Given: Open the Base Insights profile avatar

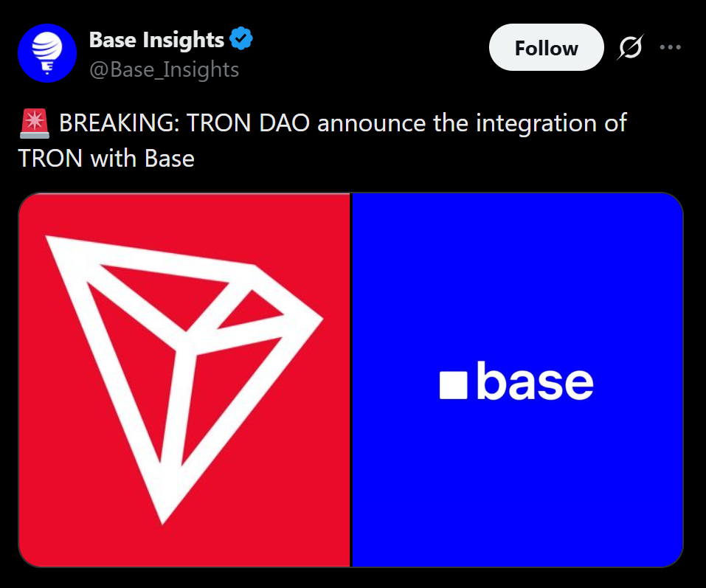Looking at the screenshot, I should [46, 53].
